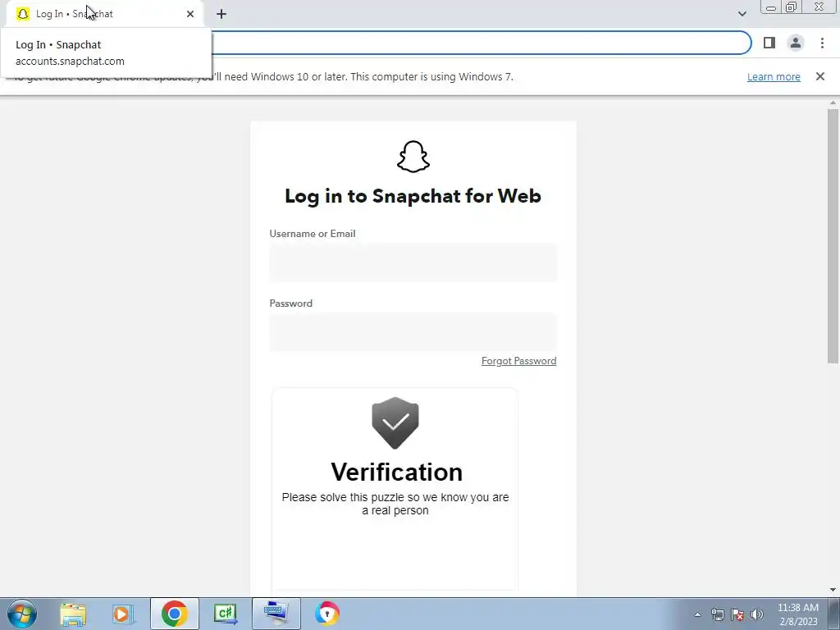Click the Verification shield icon
840x630 pixels.
coord(395,422)
